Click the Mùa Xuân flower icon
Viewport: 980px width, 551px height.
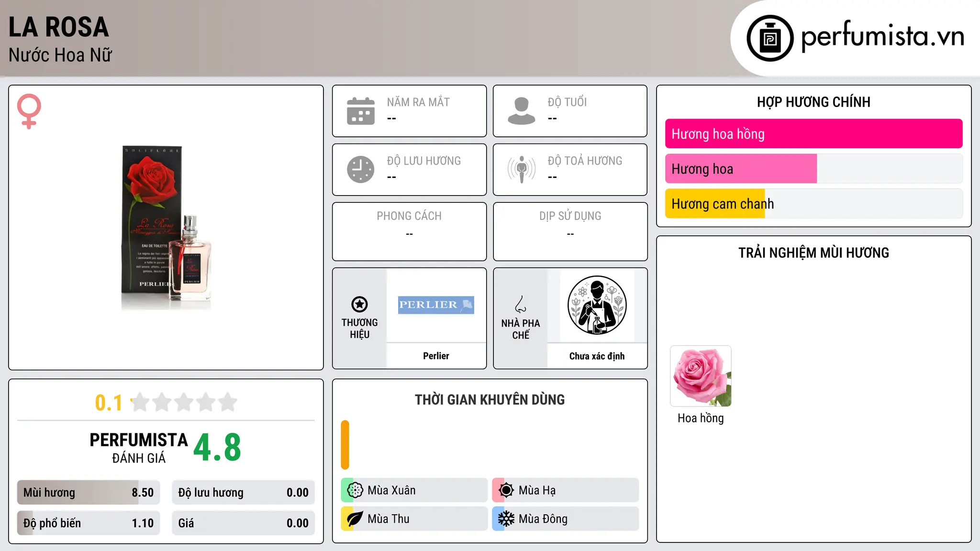coord(355,490)
